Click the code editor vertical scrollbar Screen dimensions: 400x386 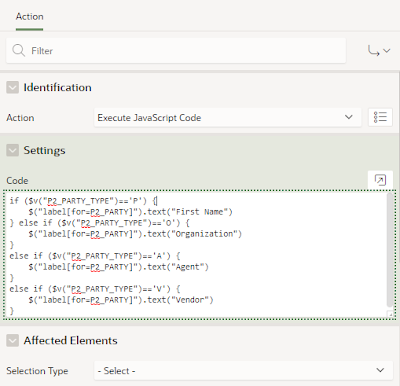[390, 250]
